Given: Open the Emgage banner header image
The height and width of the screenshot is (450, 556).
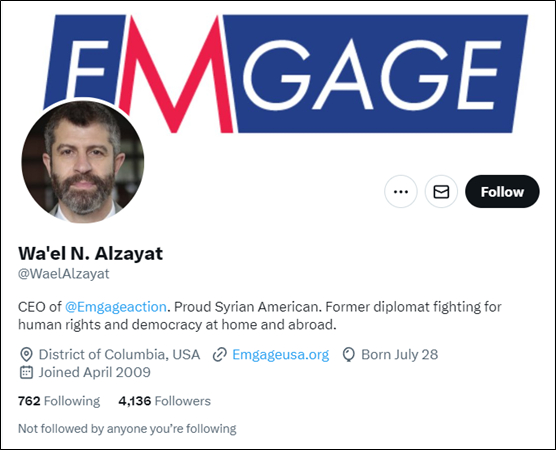Looking at the screenshot, I should pos(286,74).
